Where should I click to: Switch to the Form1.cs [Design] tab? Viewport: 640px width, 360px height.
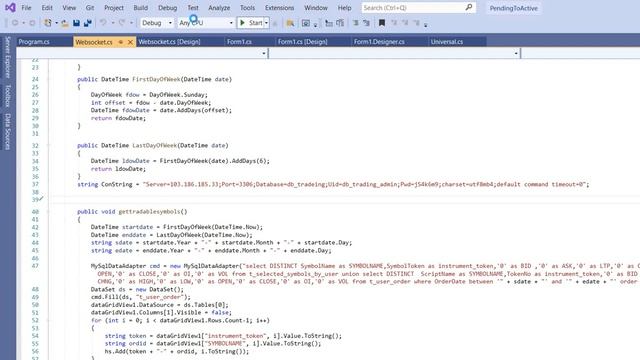point(302,42)
